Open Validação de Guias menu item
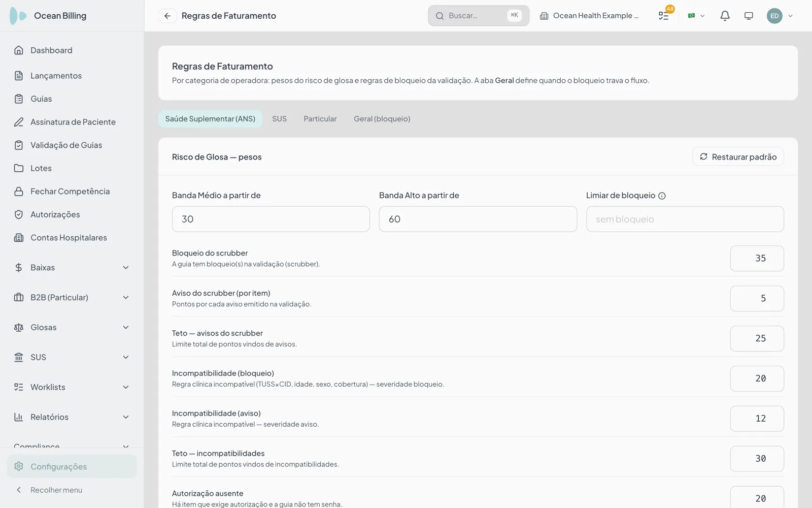812x508 pixels. coord(72,145)
